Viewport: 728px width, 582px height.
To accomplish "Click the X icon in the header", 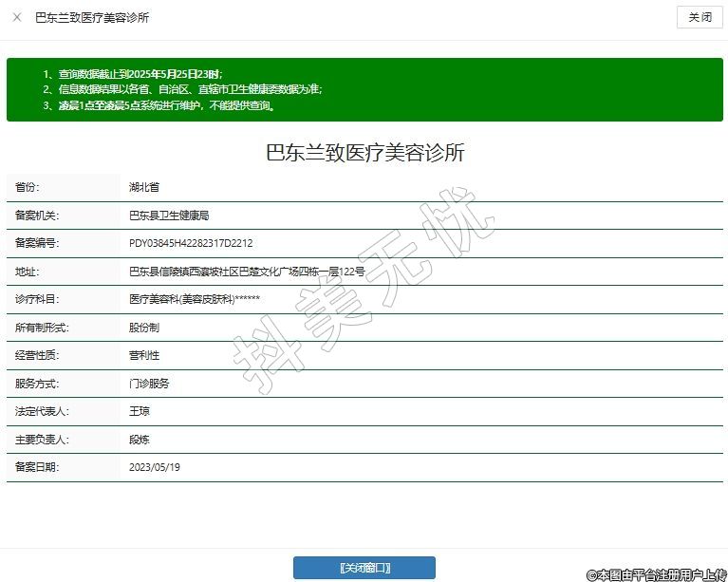I will [17, 17].
